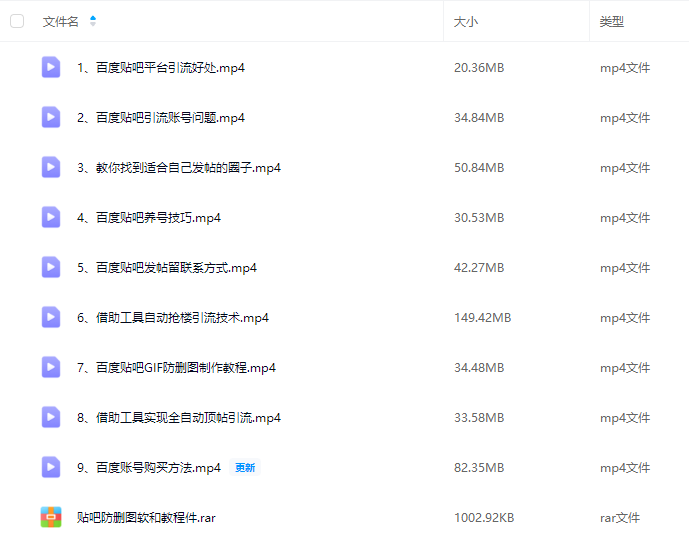Click video icon for 9、百度账号购买方法.mp4
This screenshot has height=549, width=689.
[x=51, y=467]
